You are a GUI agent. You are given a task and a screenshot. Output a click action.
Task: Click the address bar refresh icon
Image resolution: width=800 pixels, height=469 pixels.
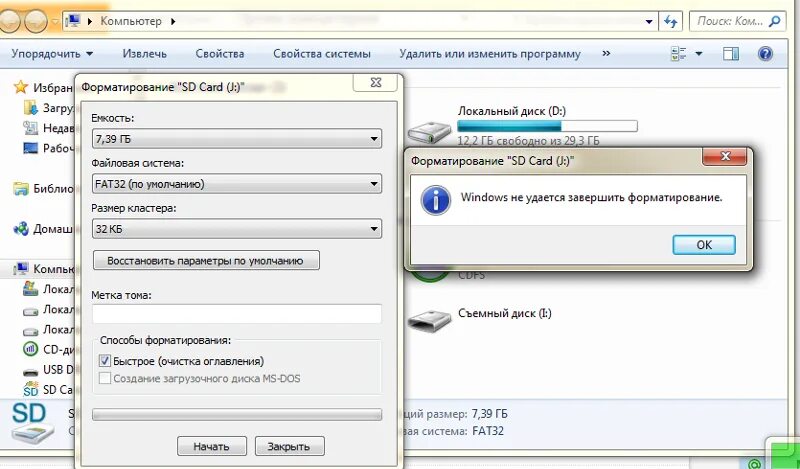coord(670,21)
